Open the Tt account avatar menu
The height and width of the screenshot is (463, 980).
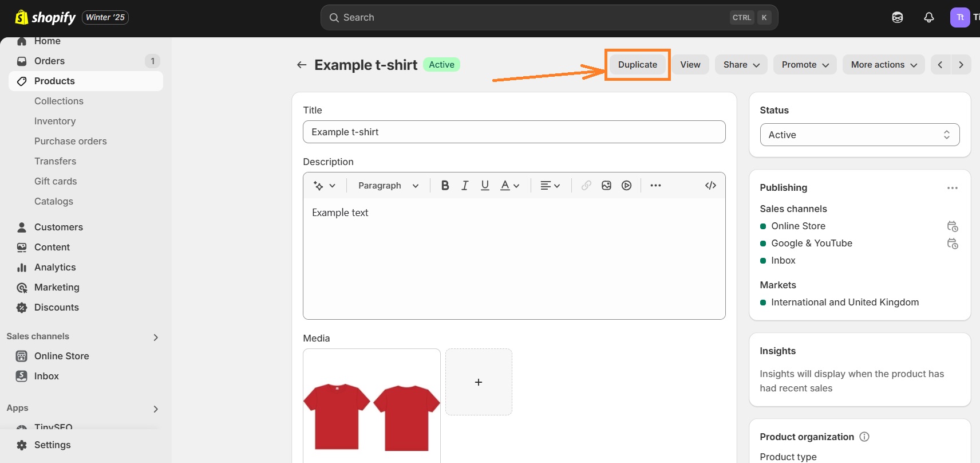click(960, 17)
